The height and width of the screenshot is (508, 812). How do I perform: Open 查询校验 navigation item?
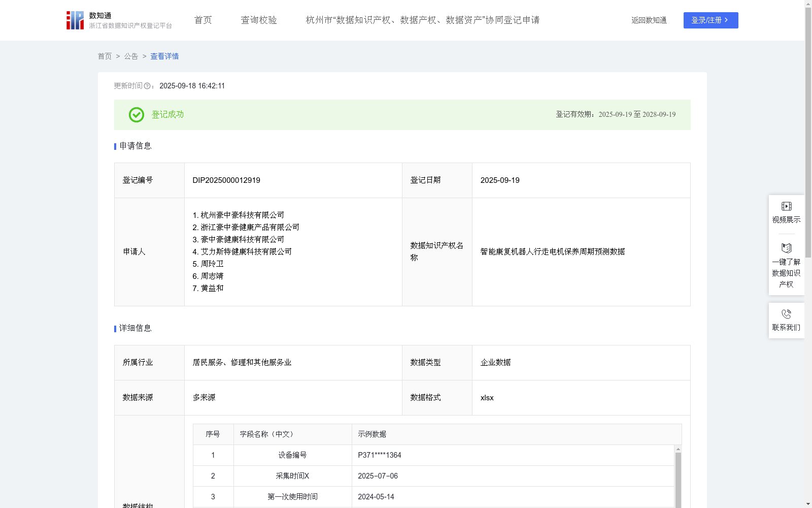click(x=259, y=20)
